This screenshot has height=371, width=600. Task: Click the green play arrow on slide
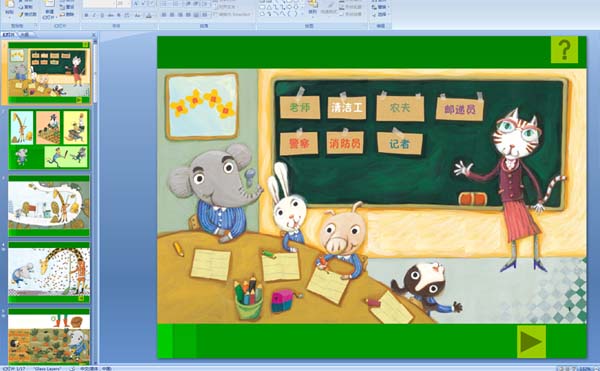pos(532,342)
